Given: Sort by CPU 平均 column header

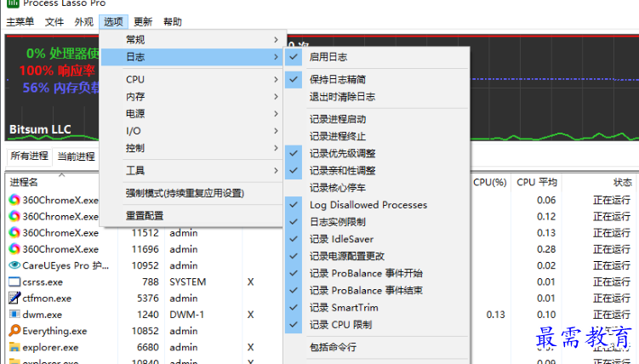Looking at the screenshot, I should pyautogui.click(x=536, y=182).
